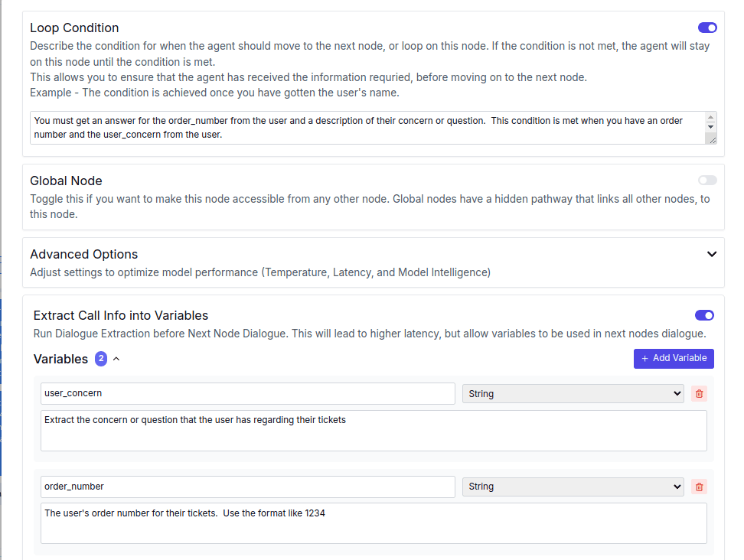Open the user_concern type String dropdown
The image size is (744, 560).
573,393
